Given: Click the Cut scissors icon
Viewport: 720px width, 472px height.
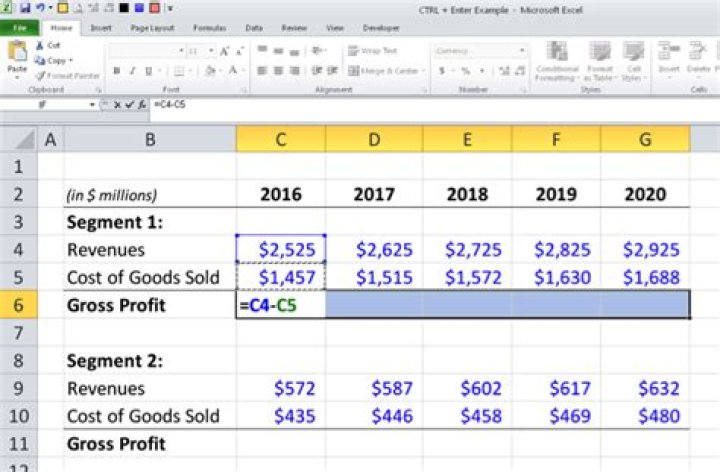Looking at the screenshot, I should 40,45.
